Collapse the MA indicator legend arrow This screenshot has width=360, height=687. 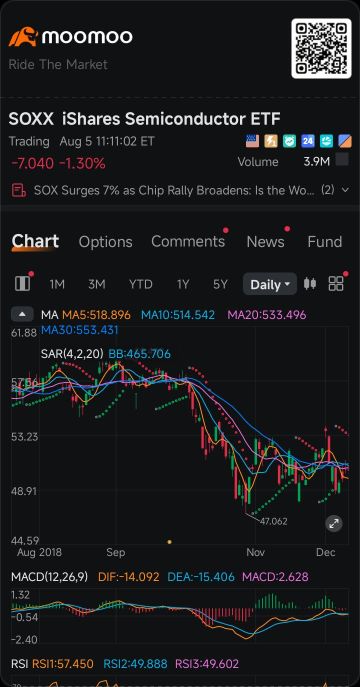[x=22, y=314]
